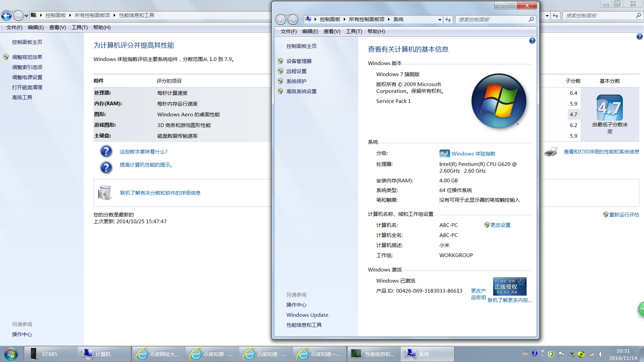Click blue question icon beside 这些数字意味着什么

pyautogui.click(x=106, y=152)
